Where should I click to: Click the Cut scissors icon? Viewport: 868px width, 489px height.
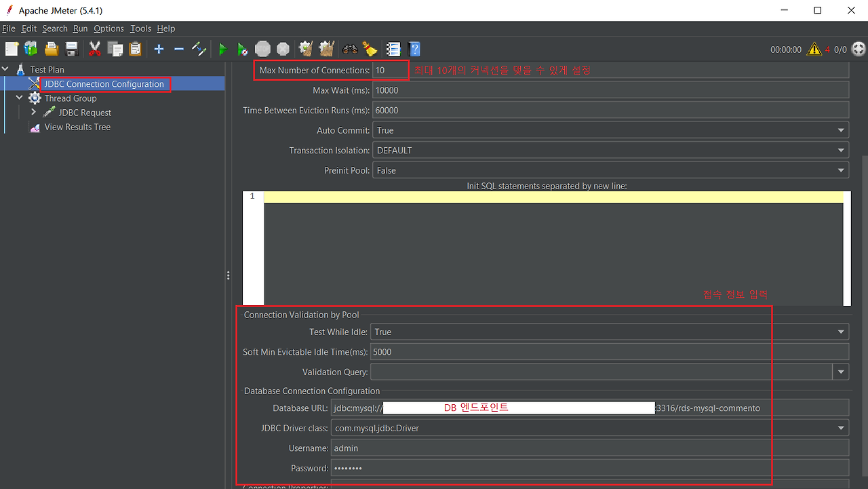tap(95, 49)
